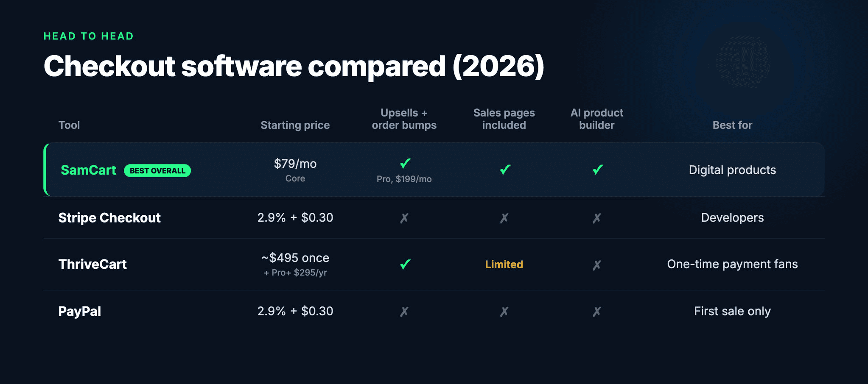
Task: Click the Best for column header
Action: 732,125
